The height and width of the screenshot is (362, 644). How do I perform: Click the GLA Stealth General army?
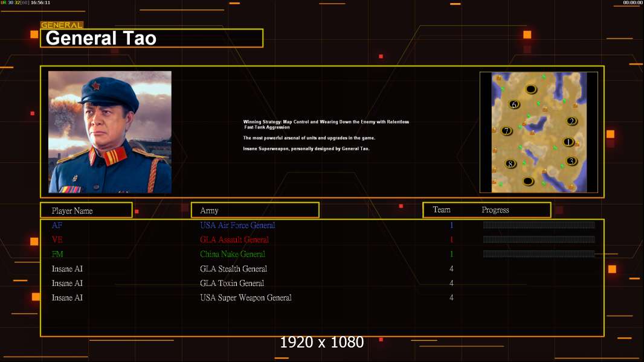[233, 269]
